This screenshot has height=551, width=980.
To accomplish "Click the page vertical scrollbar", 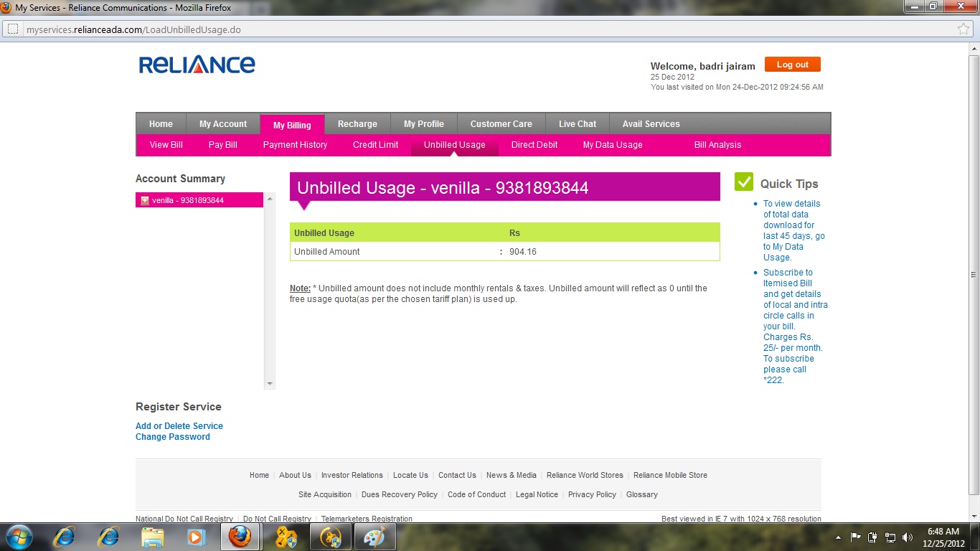I will 973,274.
